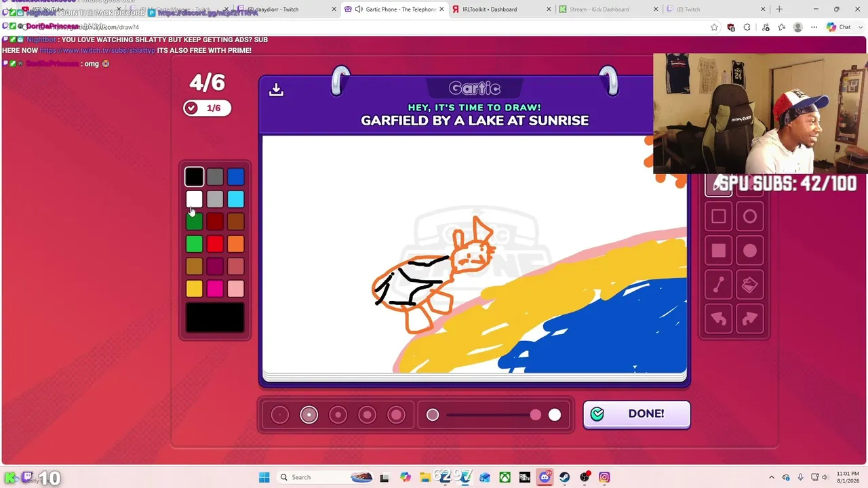Show hidden system tray icons
868x488 pixels.
click(x=771, y=477)
